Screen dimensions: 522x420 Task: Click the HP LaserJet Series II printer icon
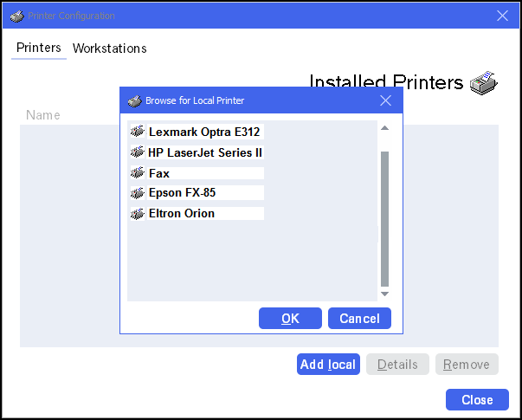click(x=137, y=152)
